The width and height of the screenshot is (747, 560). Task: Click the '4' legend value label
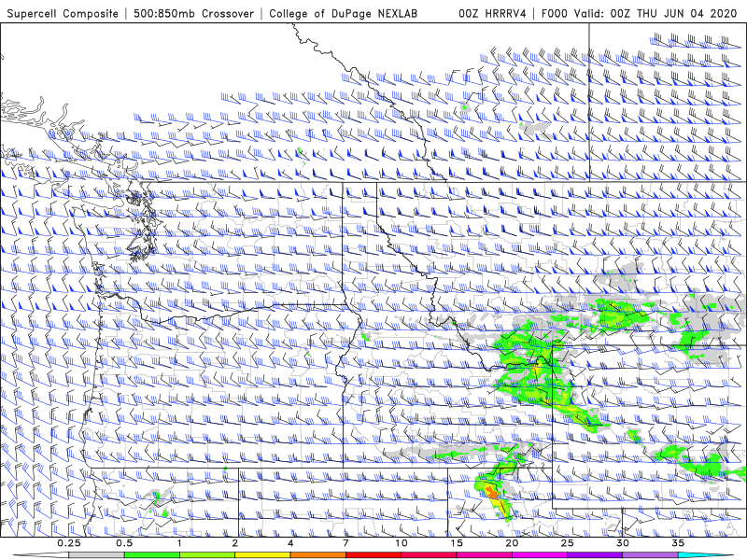[x=290, y=543]
